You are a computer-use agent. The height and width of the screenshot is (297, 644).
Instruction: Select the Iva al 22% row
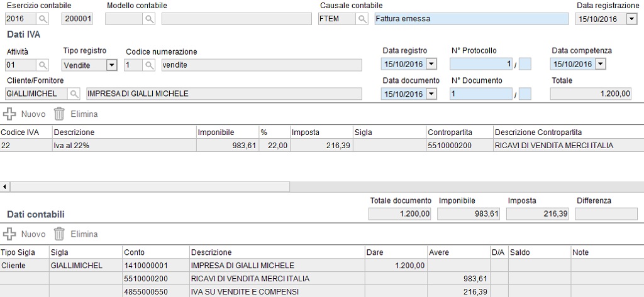point(322,145)
